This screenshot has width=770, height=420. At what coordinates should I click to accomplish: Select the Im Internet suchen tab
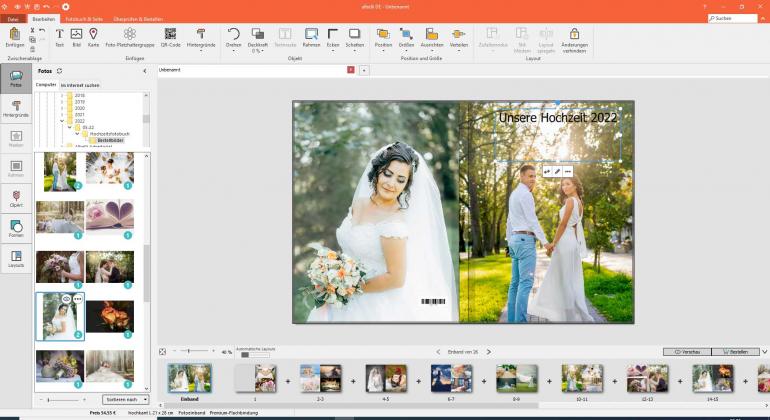click(x=80, y=85)
